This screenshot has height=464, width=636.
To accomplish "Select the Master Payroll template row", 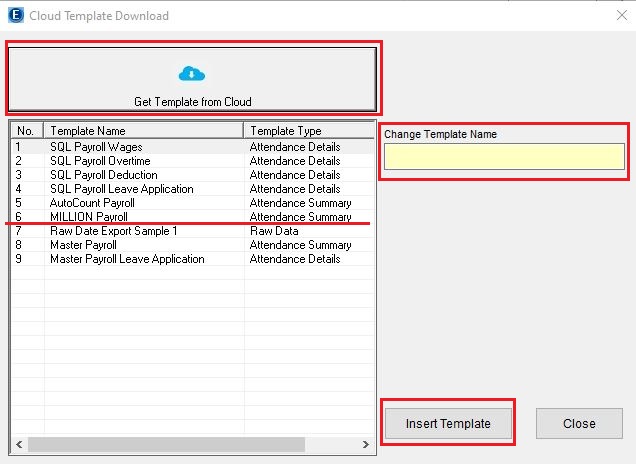I will point(192,245).
